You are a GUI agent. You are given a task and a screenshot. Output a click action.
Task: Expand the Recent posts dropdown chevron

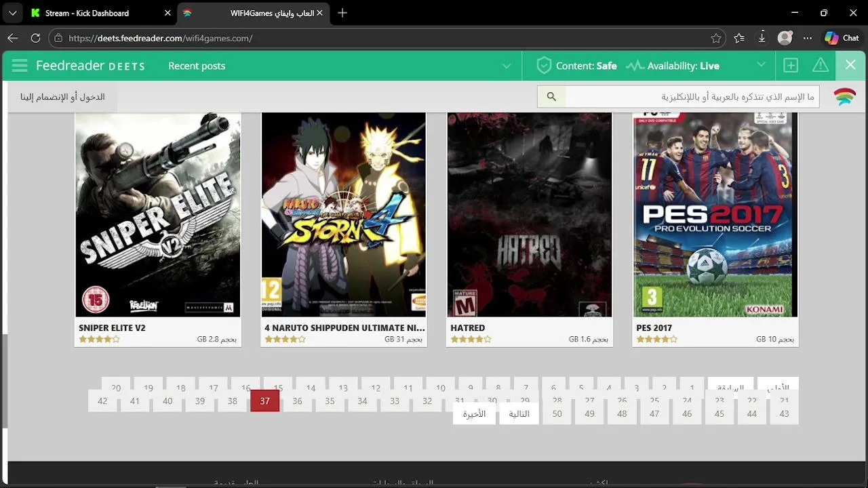pyautogui.click(x=507, y=66)
